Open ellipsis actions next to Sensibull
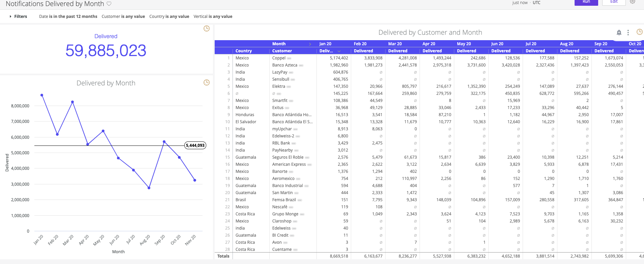Screen dimensions: 644x264 pos(293,80)
